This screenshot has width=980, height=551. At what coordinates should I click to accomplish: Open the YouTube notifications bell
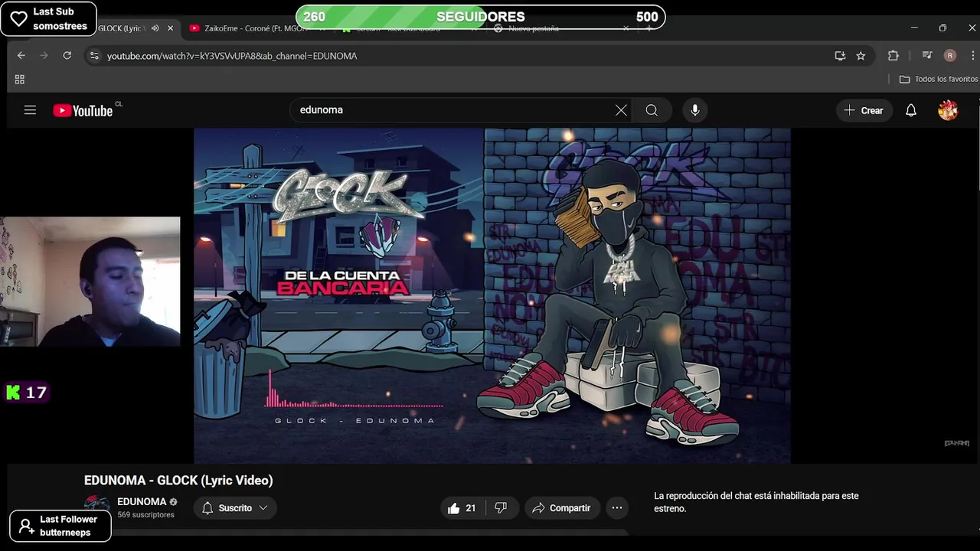click(x=911, y=110)
